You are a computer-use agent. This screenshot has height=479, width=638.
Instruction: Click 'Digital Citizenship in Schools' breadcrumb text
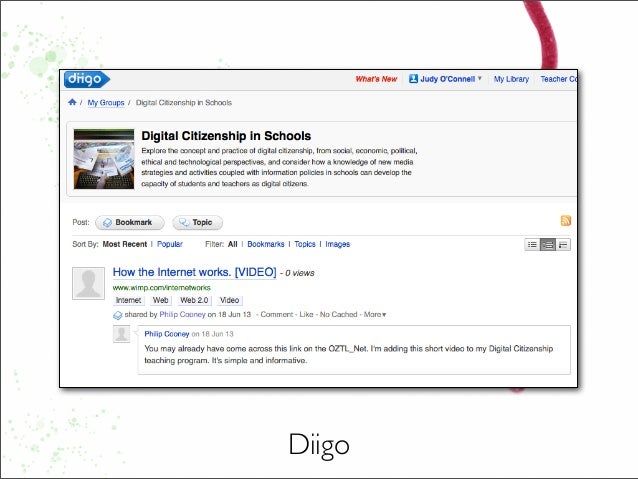click(184, 103)
